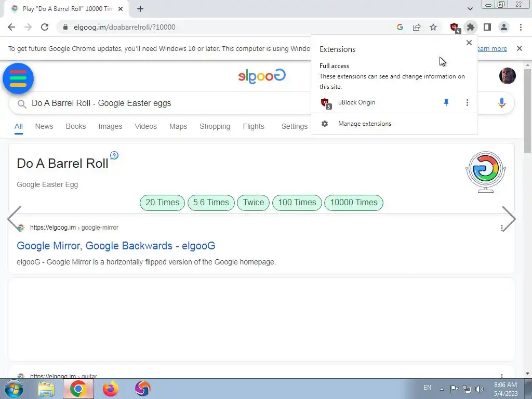Viewport: 532px width, 399px height.
Task: Toggle the Extensions puzzle icon
Action: pos(471,27)
